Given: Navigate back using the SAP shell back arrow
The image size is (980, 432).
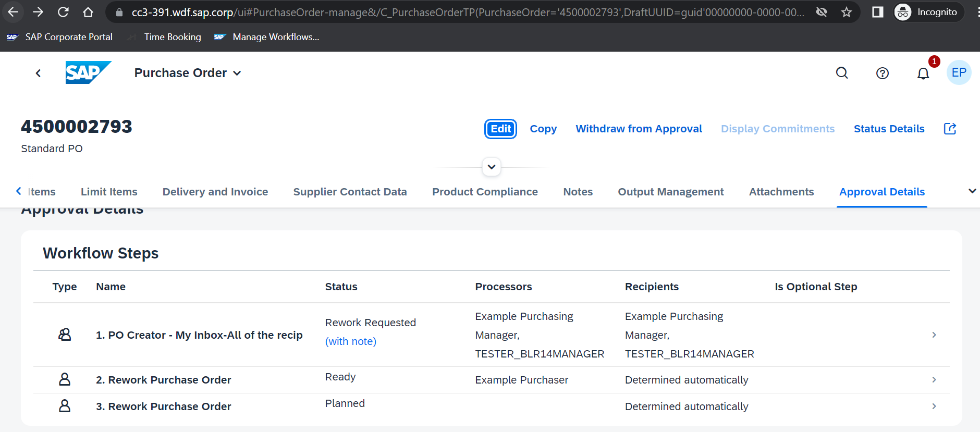Looking at the screenshot, I should pyautogui.click(x=38, y=73).
